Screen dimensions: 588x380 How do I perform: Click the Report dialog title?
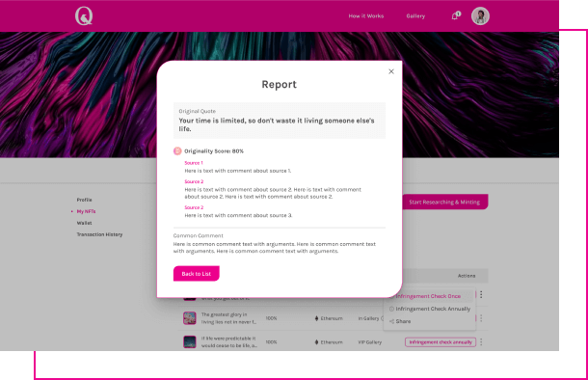tap(279, 85)
